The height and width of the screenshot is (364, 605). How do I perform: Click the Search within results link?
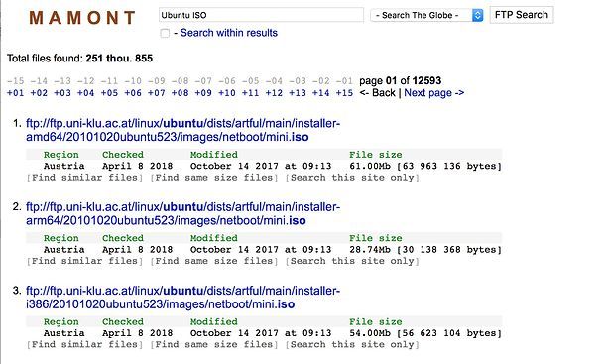[x=228, y=33]
